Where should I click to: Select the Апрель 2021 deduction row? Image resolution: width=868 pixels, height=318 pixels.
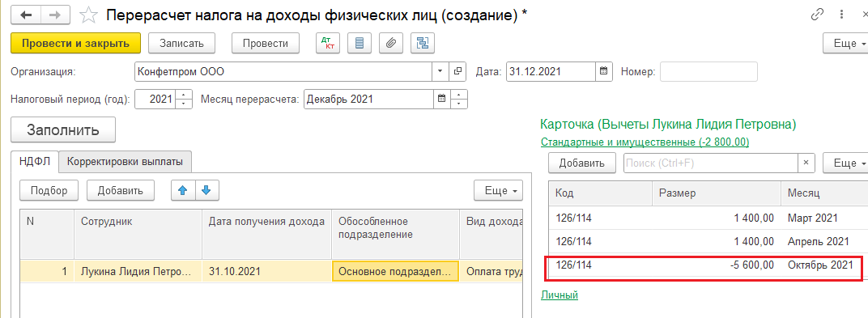708,242
